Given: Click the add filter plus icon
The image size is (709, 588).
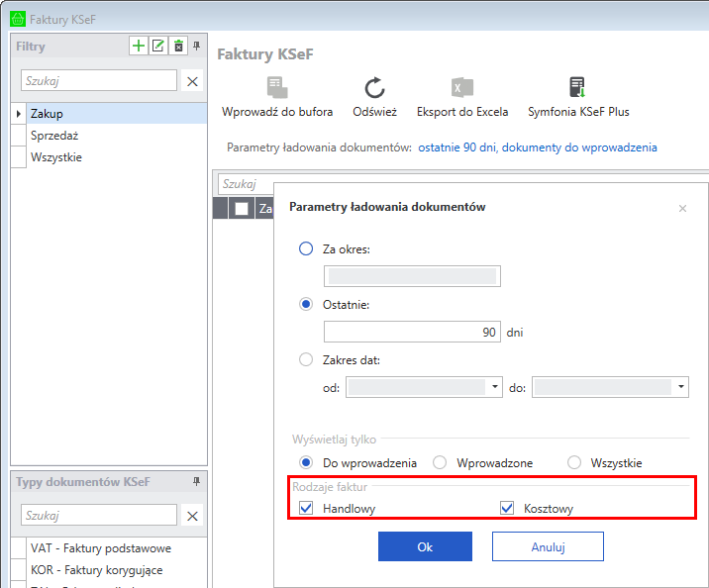Looking at the screenshot, I should 139,46.
